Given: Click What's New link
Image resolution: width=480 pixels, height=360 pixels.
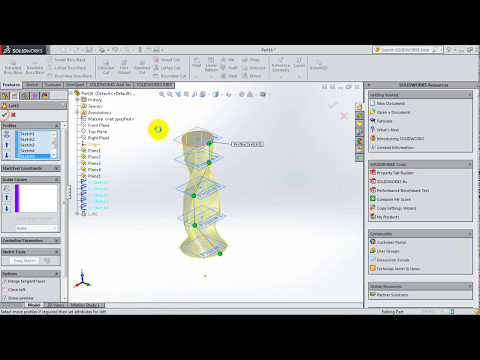Looking at the screenshot, I should pyautogui.click(x=388, y=130).
